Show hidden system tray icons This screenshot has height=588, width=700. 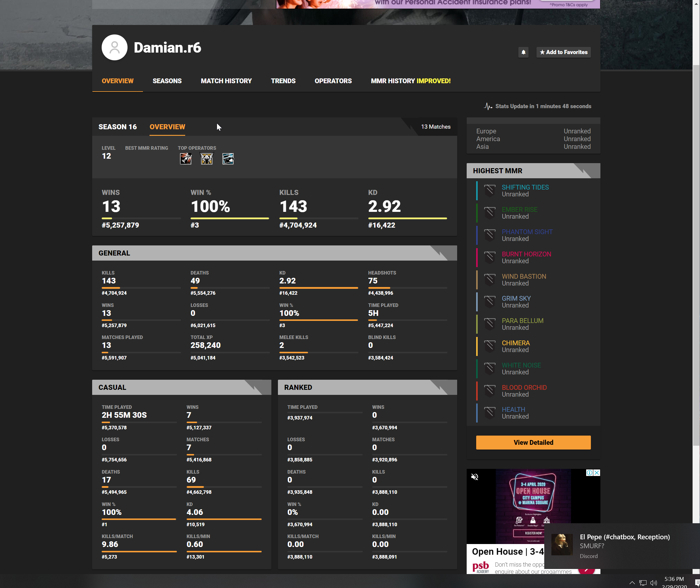click(x=632, y=583)
